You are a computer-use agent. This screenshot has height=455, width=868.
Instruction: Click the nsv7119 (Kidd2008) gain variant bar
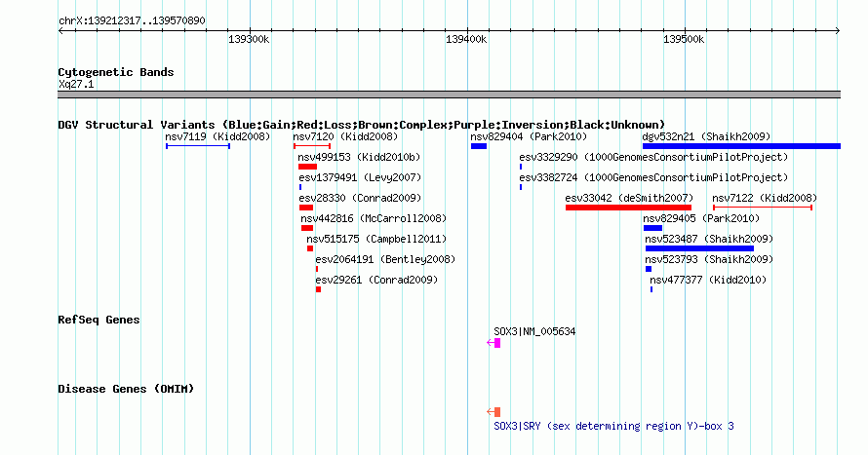[198, 146]
